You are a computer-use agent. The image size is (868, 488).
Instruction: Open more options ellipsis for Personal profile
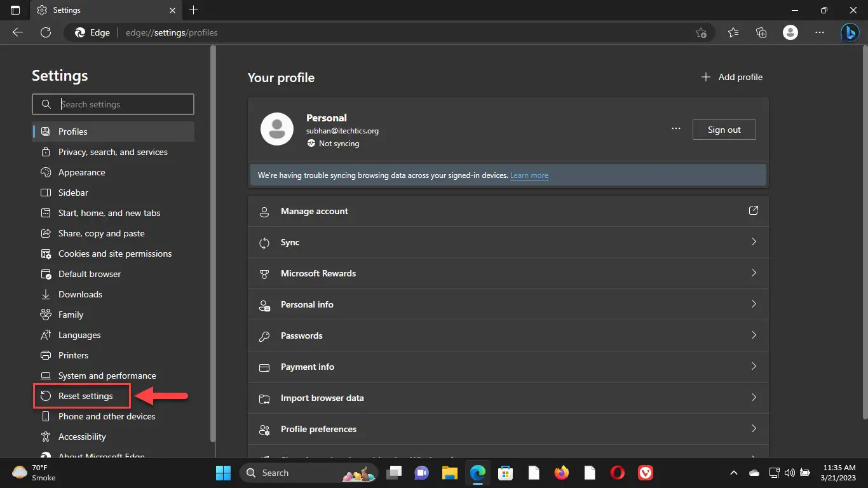click(x=676, y=129)
